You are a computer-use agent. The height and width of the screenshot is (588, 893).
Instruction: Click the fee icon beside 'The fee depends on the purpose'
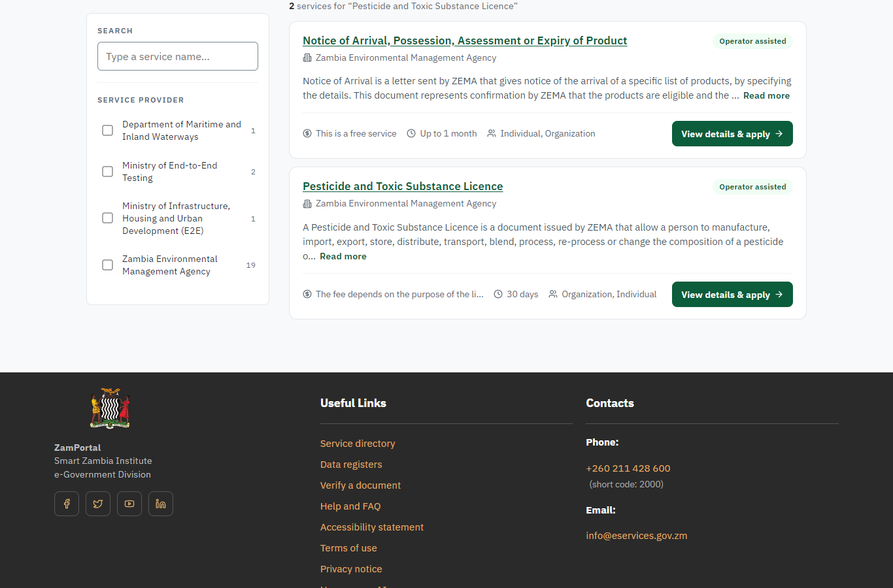pos(307,294)
